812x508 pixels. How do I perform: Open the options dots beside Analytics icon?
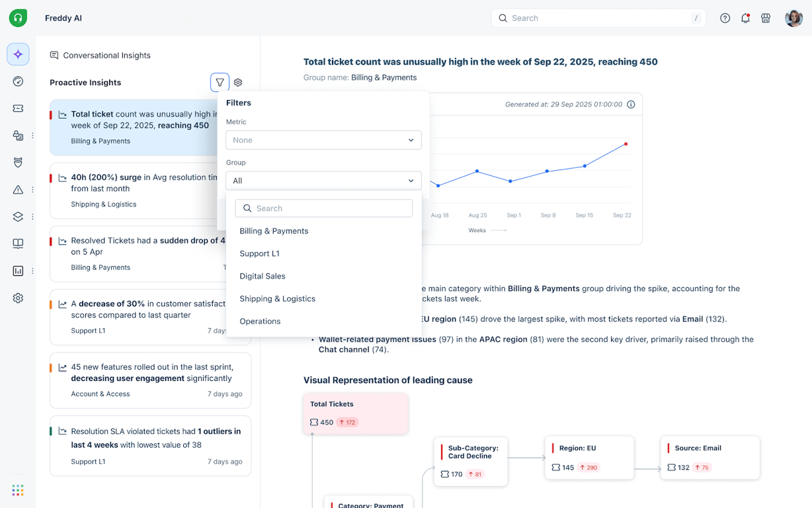point(32,271)
